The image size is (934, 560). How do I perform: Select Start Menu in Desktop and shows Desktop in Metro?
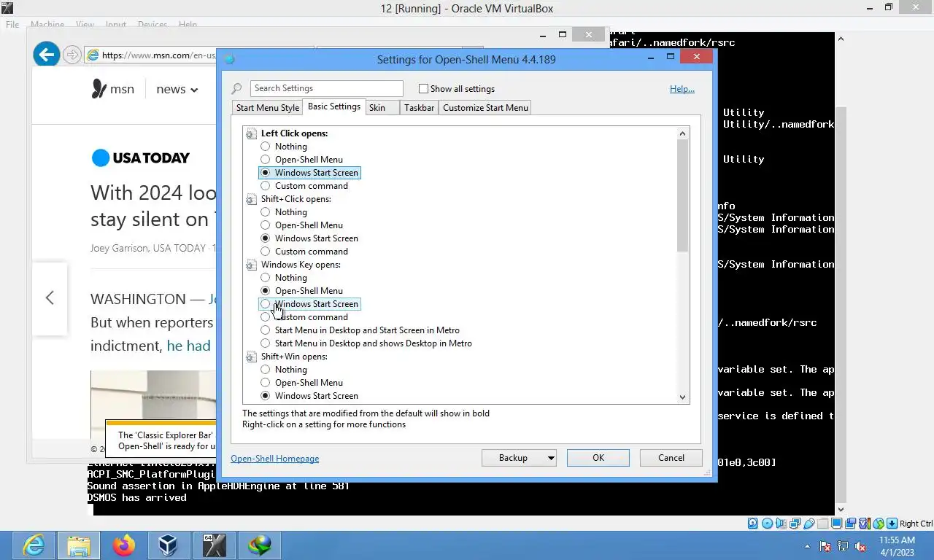pos(266,343)
